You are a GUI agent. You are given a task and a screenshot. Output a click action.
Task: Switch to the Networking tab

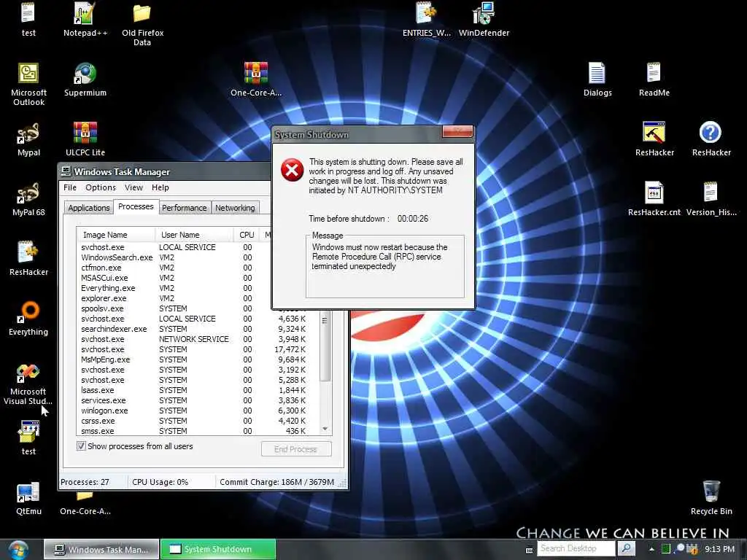(235, 208)
